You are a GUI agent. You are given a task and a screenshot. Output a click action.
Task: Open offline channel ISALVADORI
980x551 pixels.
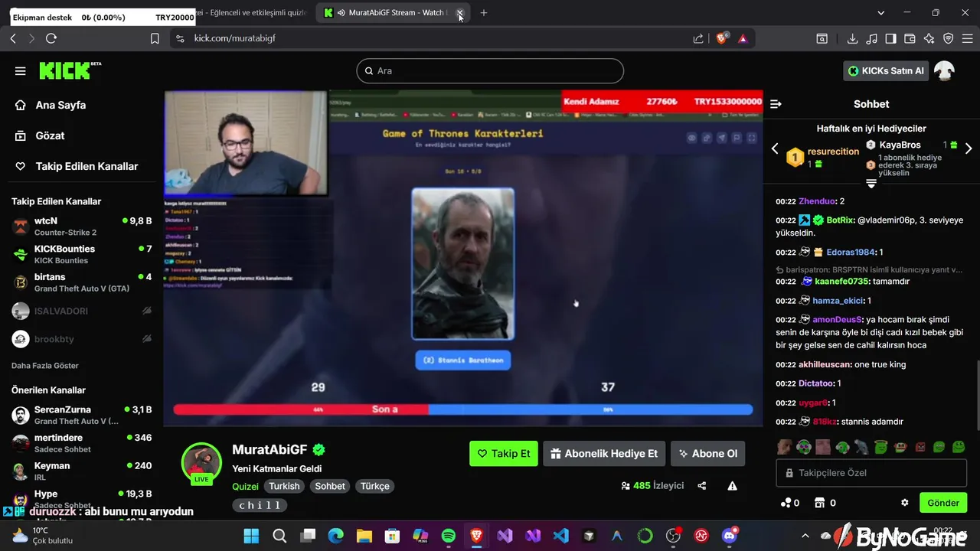(81, 311)
